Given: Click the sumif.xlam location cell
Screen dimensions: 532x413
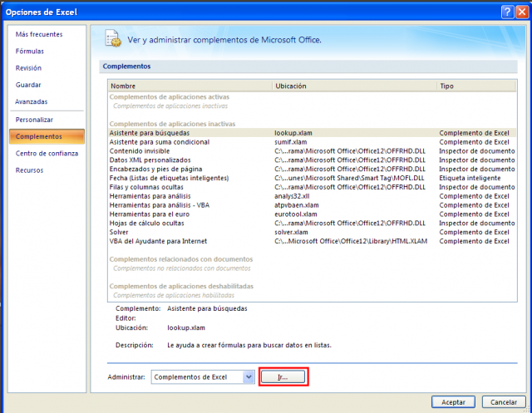Looking at the screenshot, I should pos(291,142).
